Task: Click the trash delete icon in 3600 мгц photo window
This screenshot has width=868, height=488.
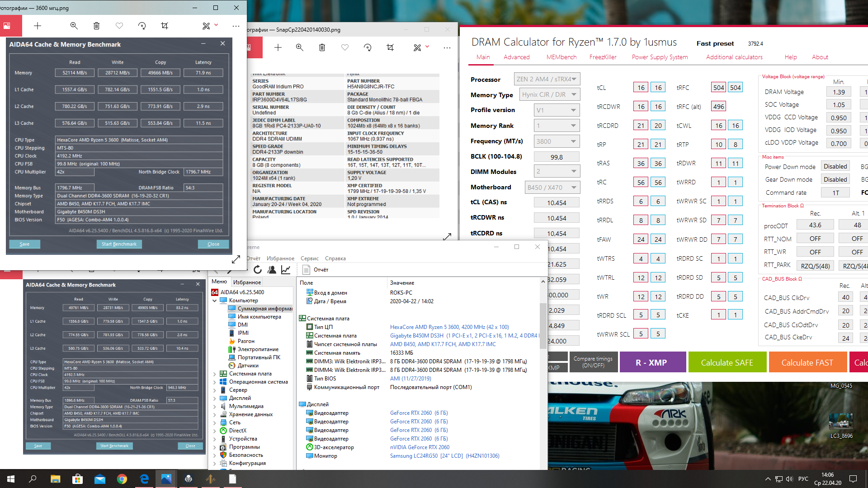Action: click(x=96, y=26)
